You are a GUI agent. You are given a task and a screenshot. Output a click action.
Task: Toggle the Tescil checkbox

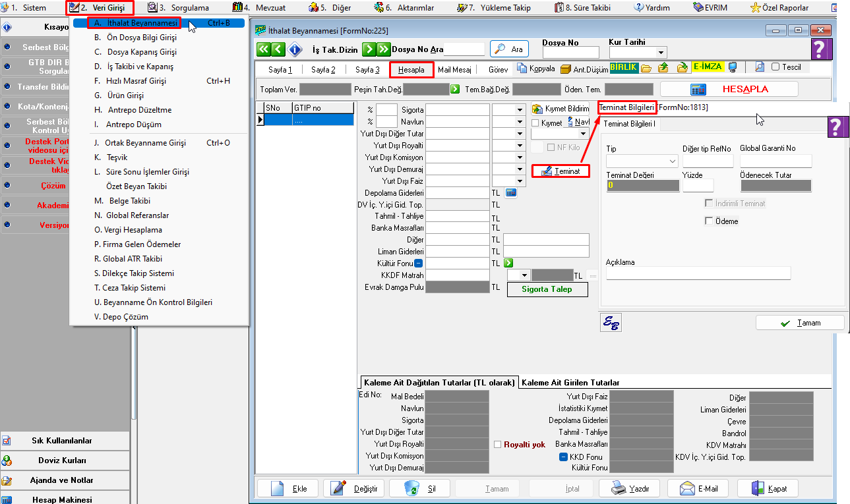[x=775, y=67]
